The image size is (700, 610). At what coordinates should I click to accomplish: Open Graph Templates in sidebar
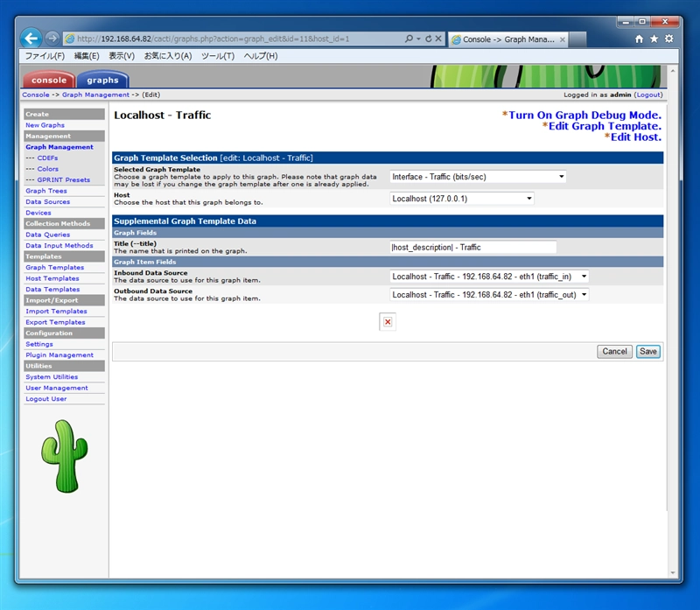point(55,268)
